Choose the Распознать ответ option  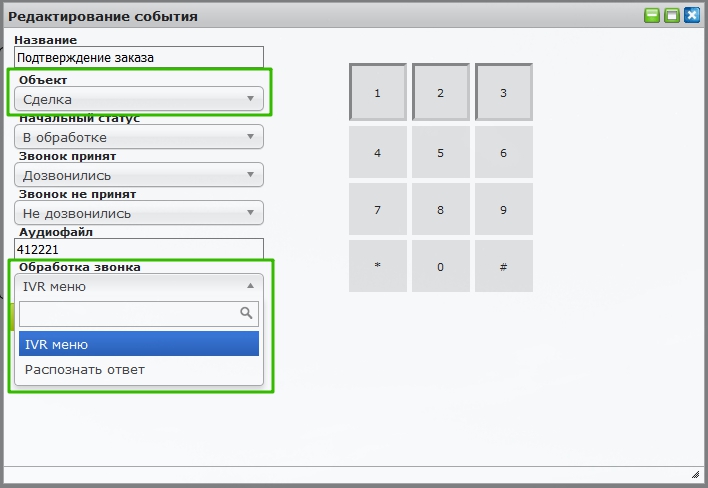pyautogui.click(x=139, y=370)
